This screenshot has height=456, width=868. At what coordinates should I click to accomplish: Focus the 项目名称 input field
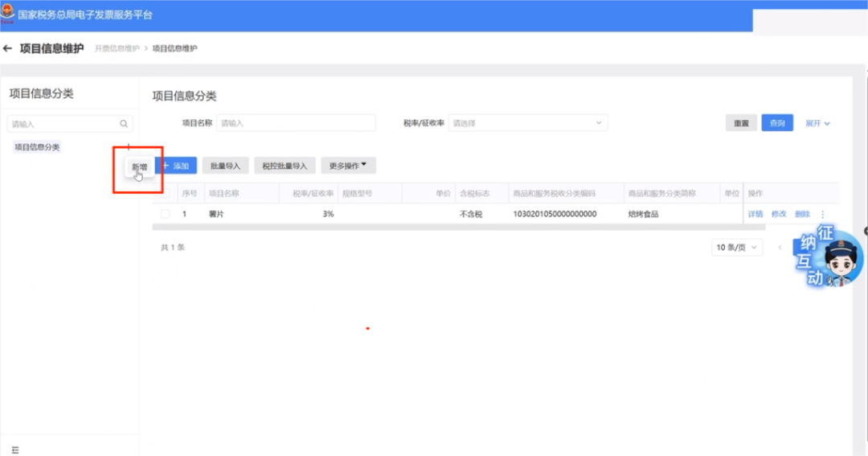pyautogui.click(x=296, y=123)
